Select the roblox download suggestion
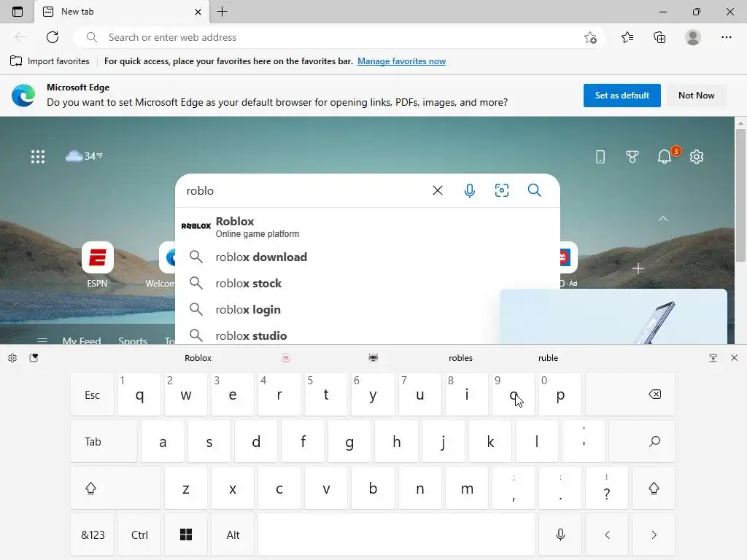 (368, 257)
